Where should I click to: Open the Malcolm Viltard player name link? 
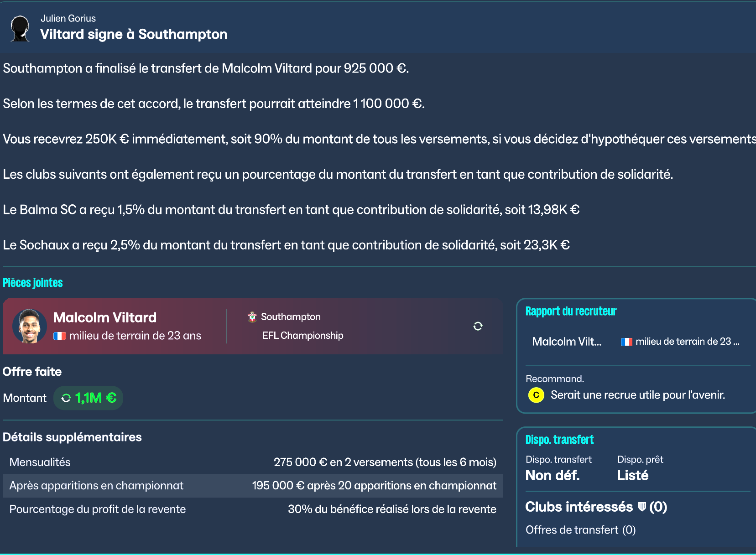(x=105, y=317)
